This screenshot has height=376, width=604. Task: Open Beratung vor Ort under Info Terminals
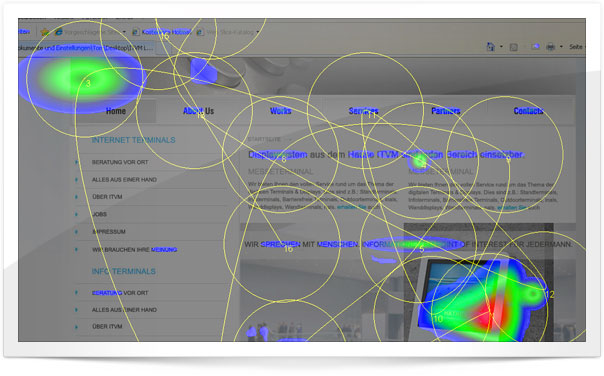(120, 293)
